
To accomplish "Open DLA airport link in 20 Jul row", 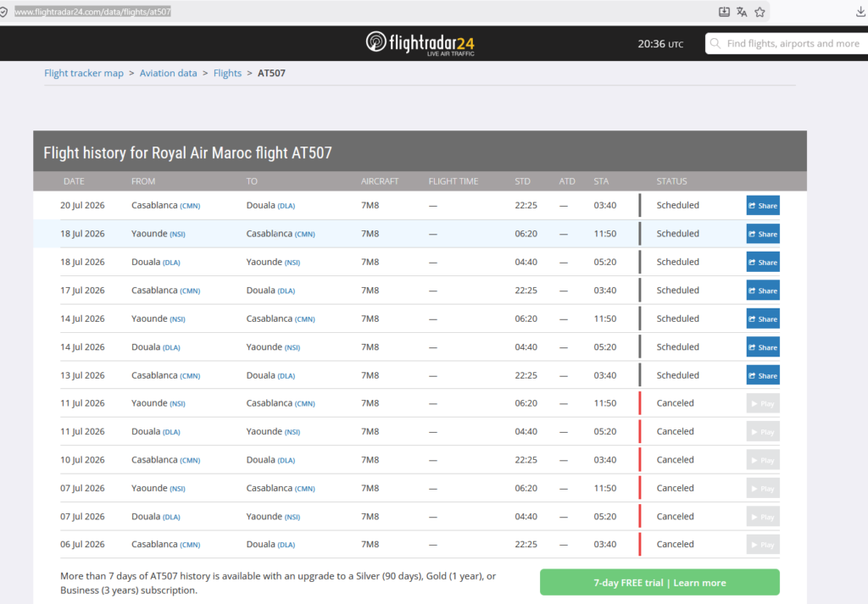I will point(287,206).
